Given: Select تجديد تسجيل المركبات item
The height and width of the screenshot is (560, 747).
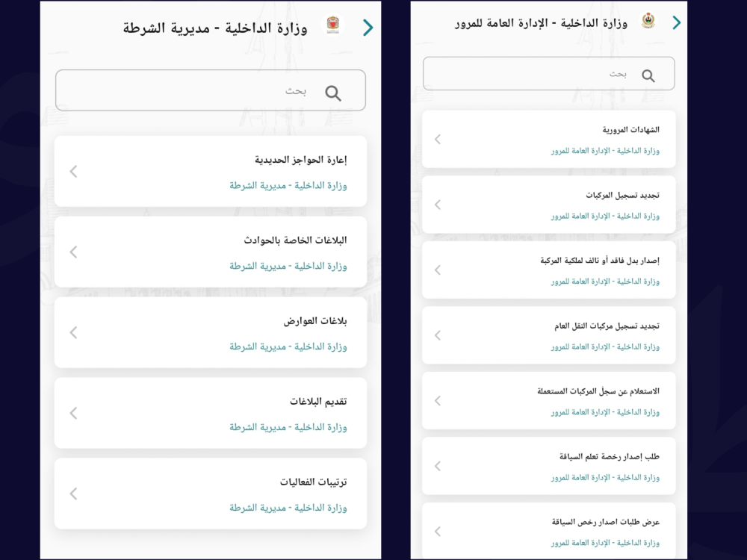Looking at the screenshot, I should tap(549, 205).
